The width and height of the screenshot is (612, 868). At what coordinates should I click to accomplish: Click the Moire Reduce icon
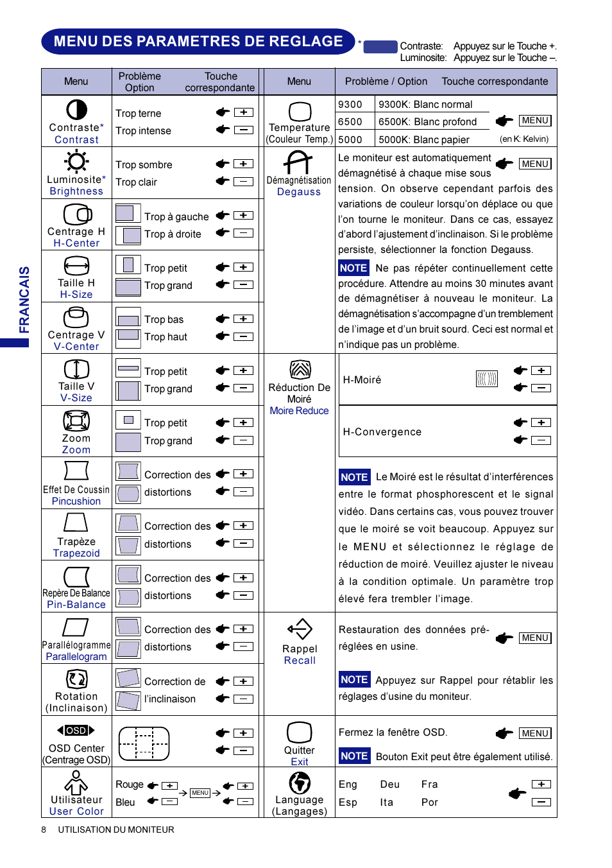pyautogui.click(x=300, y=370)
